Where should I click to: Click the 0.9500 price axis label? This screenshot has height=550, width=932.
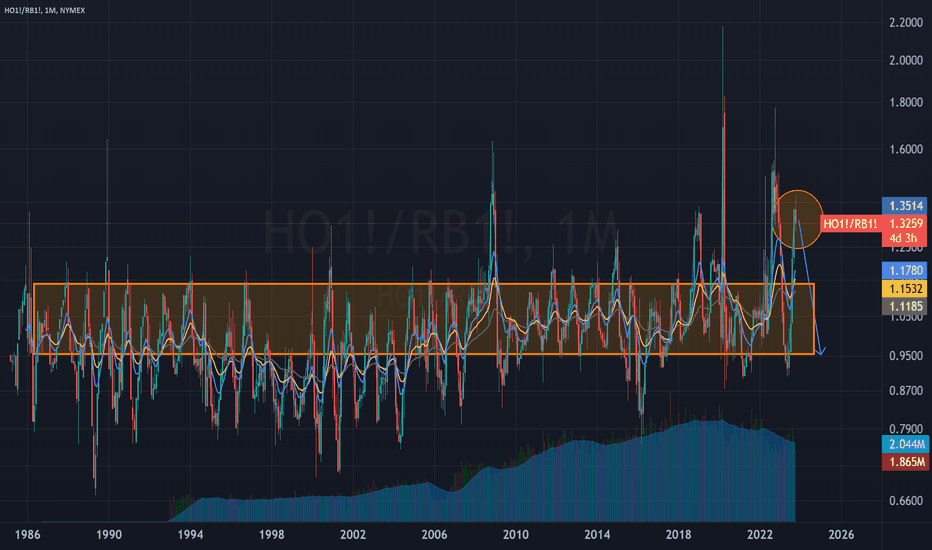[x=906, y=356]
